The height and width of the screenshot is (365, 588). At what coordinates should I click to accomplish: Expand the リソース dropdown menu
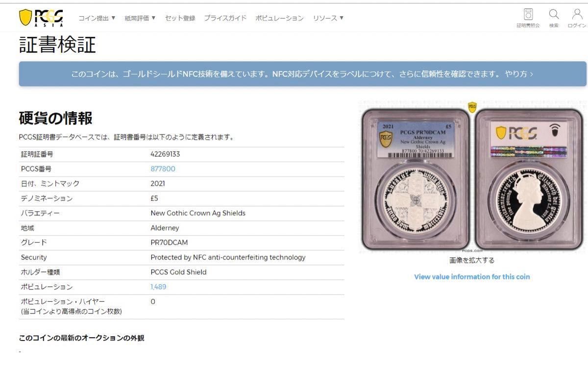tap(328, 18)
